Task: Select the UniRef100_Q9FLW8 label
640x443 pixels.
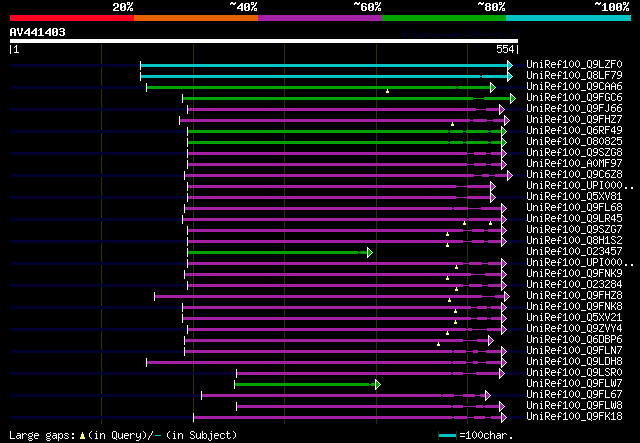Action: [574, 405]
